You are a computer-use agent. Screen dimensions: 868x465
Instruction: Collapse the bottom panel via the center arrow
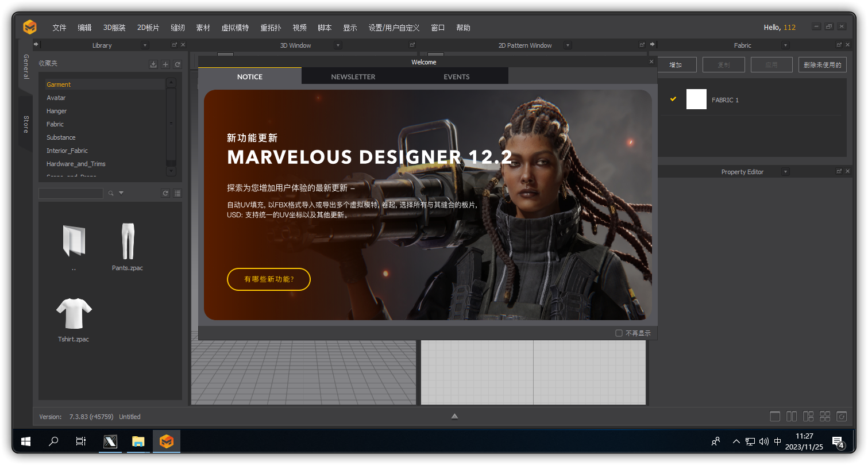click(x=454, y=416)
